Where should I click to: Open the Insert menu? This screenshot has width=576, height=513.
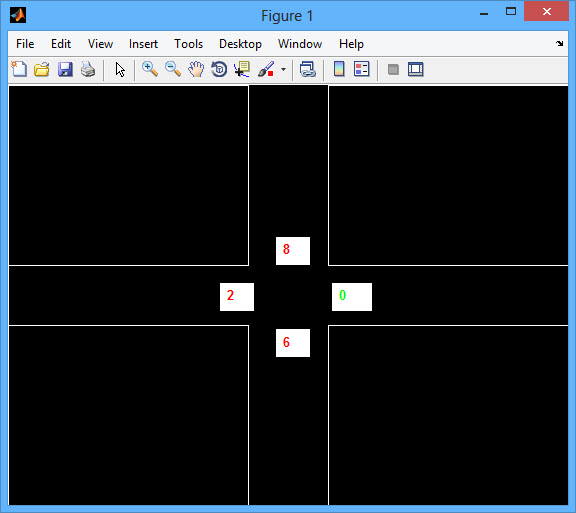coord(143,44)
